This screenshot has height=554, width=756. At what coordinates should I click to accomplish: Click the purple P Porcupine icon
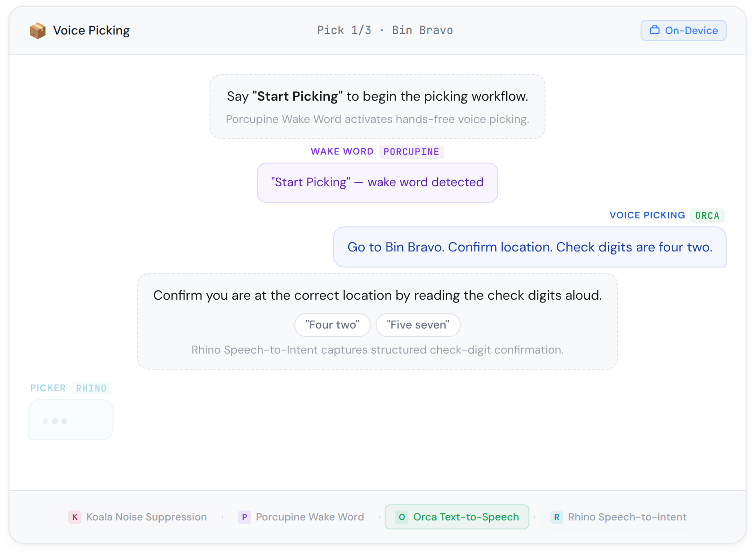[x=244, y=517]
